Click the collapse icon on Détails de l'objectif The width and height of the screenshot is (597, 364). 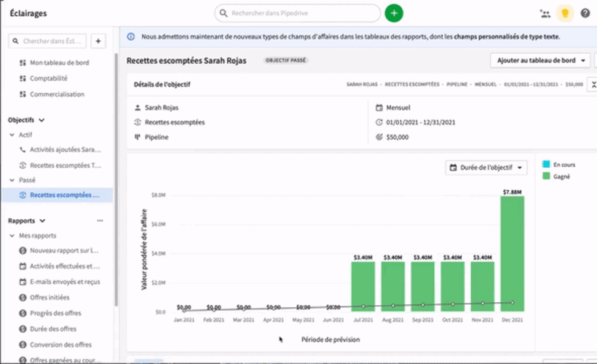(x=593, y=84)
